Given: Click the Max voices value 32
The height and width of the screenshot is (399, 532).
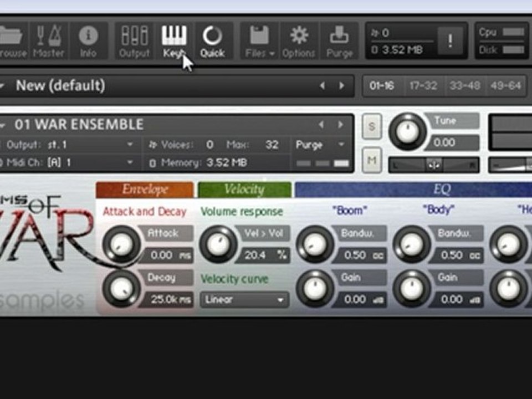Looking at the screenshot, I should point(272,145).
